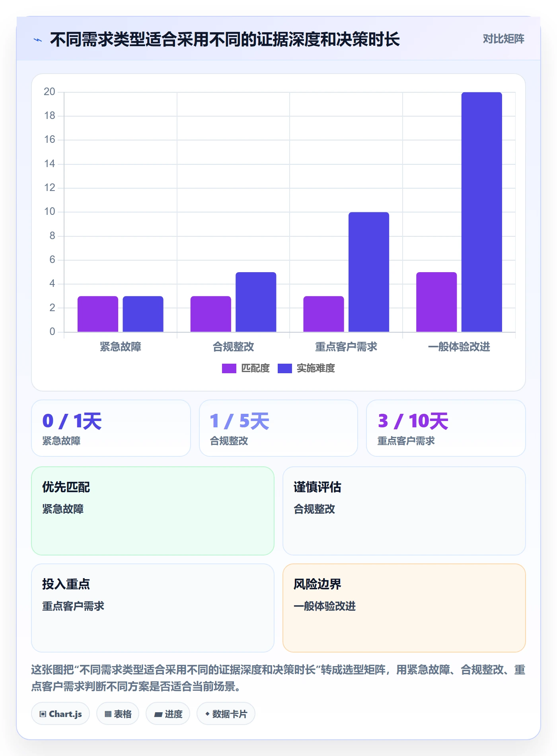Toggle the 实施难度 legend blue swatch
The width and height of the screenshot is (557, 756).
(x=284, y=368)
